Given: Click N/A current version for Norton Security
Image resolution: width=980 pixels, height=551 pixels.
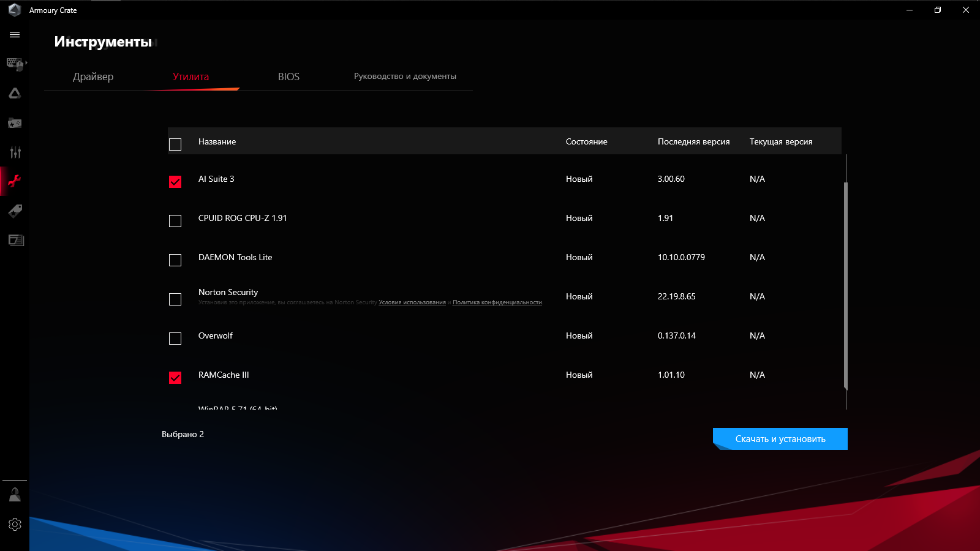Looking at the screenshot, I should click(x=757, y=296).
